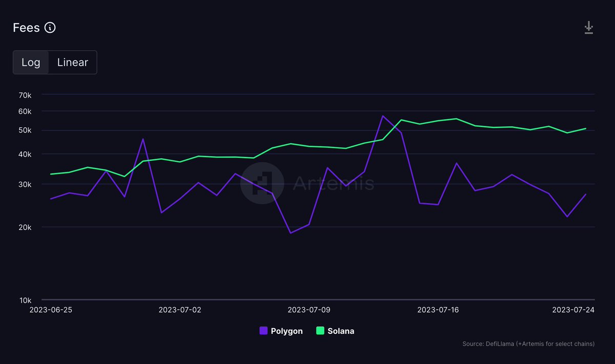
Task: Switch the scale to Linear
Action: [72, 62]
